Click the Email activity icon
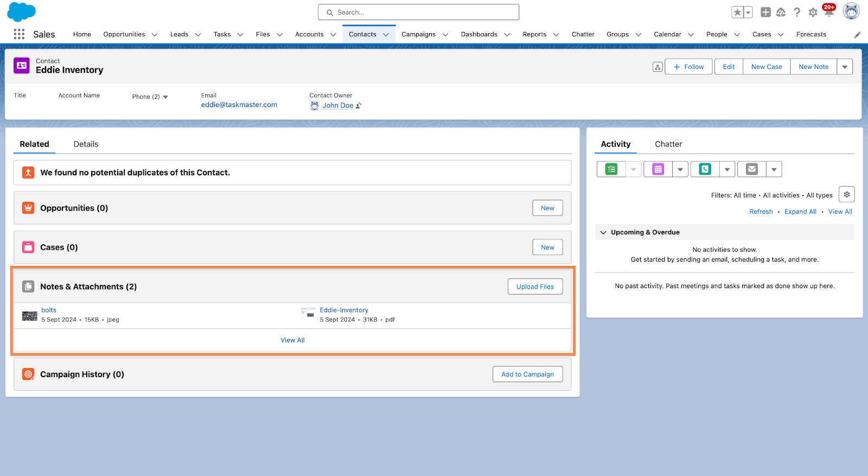The image size is (868, 476). coord(752,169)
